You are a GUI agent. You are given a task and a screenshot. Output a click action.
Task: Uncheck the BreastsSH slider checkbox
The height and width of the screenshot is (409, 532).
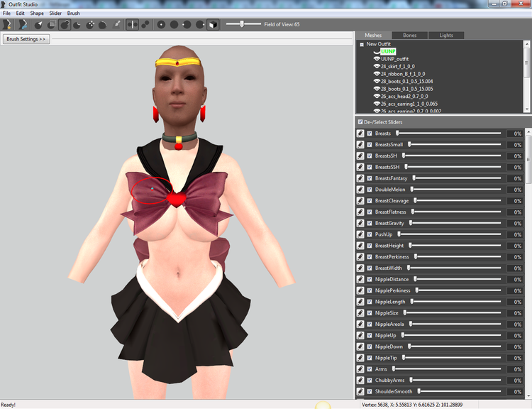click(370, 156)
